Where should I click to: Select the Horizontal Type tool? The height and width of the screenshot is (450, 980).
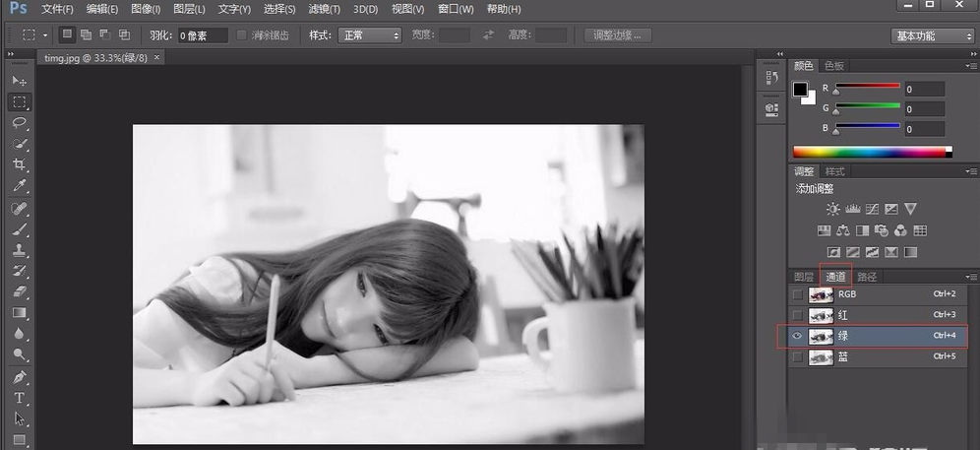(x=20, y=398)
